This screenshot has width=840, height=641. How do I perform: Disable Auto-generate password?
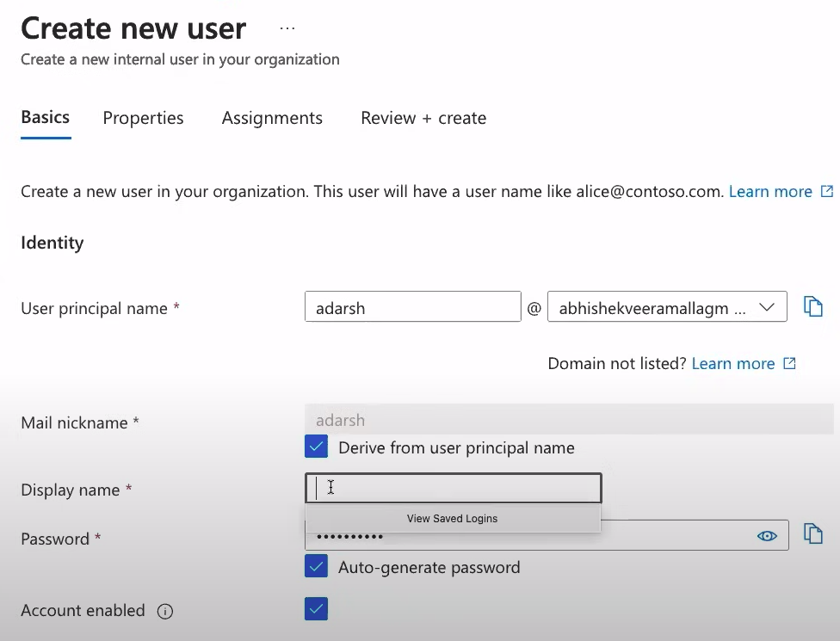click(318, 566)
